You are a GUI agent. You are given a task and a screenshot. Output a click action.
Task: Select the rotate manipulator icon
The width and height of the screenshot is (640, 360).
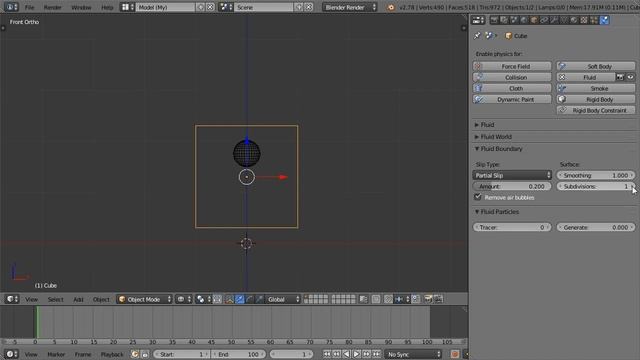(250, 299)
